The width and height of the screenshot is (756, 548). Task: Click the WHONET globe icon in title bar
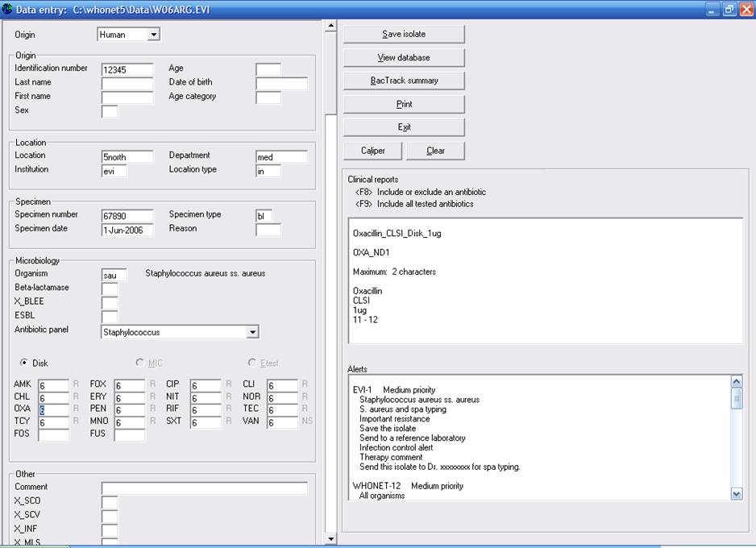coord(7,9)
